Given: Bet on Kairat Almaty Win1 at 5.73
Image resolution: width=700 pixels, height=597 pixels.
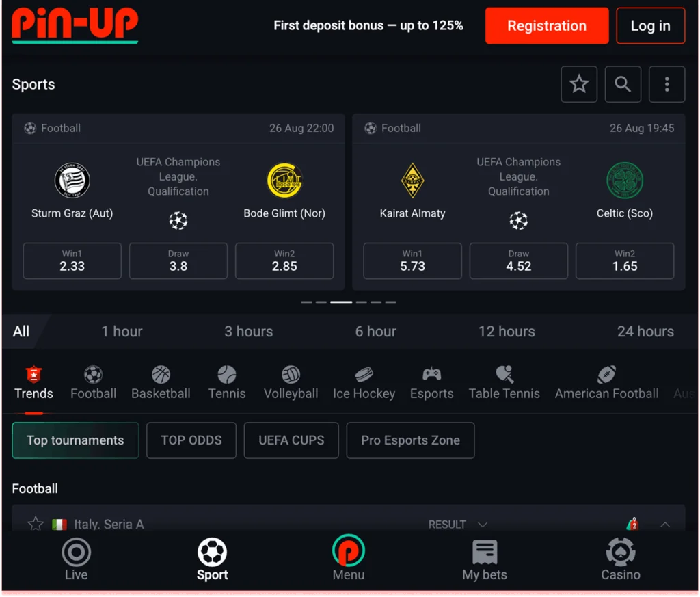Looking at the screenshot, I should click(x=412, y=261).
